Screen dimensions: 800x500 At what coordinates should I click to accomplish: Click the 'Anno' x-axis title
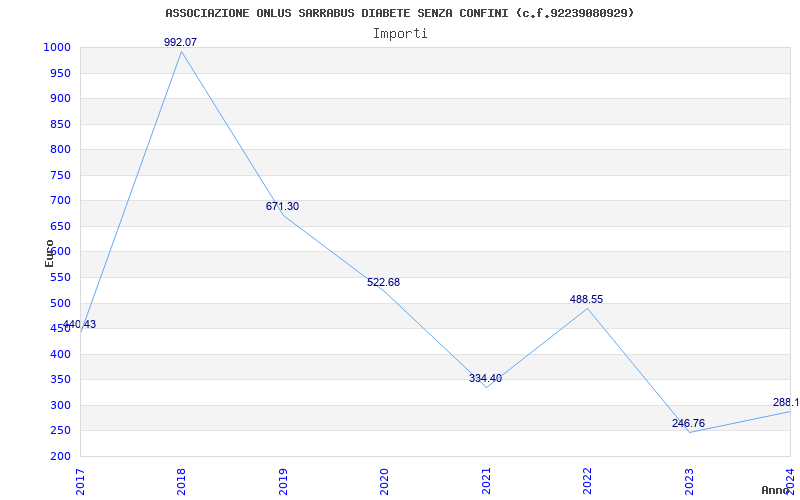[x=775, y=490]
